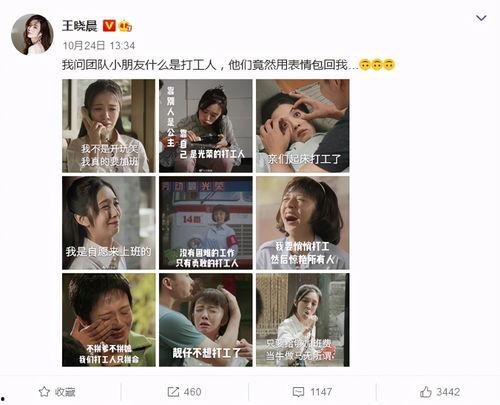Open meme image 靓仔不想打工了
The image size is (500, 405).
pos(206,320)
